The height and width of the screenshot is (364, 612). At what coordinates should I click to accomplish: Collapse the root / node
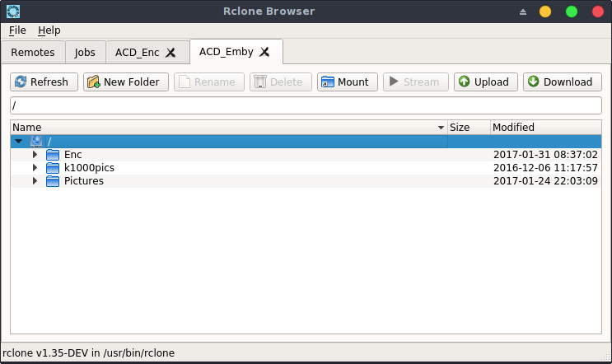[18, 141]
